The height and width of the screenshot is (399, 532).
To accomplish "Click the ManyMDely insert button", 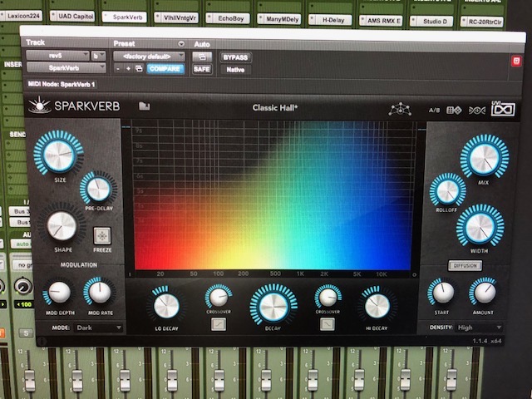I will click(279, 19).
